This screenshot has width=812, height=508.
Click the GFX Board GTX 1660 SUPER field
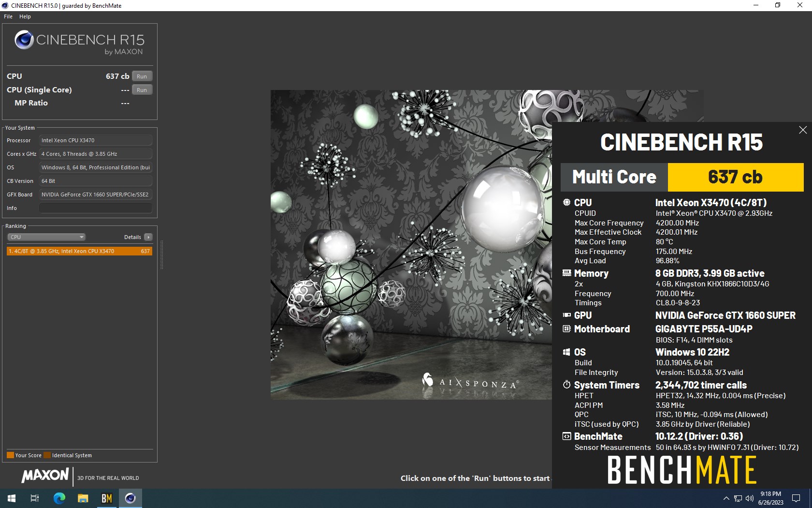[x=96, y=194]
